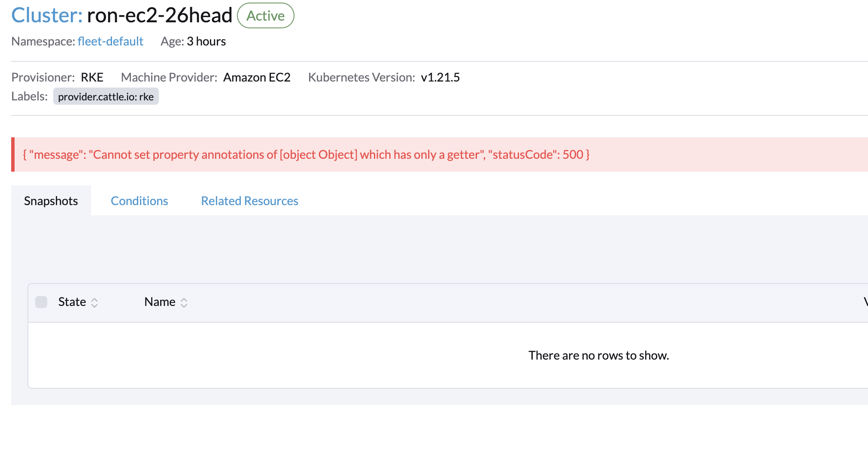Sort snapshots ascending by Name

point(185,300)
